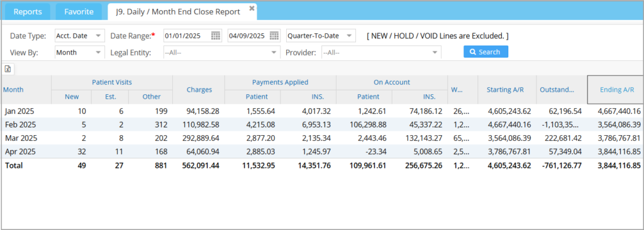Open the end date calendar picker

click(x=274, y=36)
